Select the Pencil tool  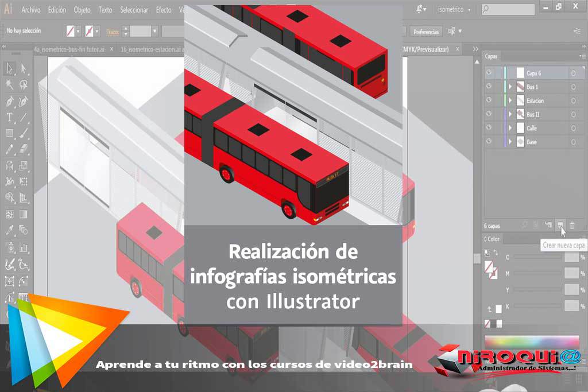(9, 150)
